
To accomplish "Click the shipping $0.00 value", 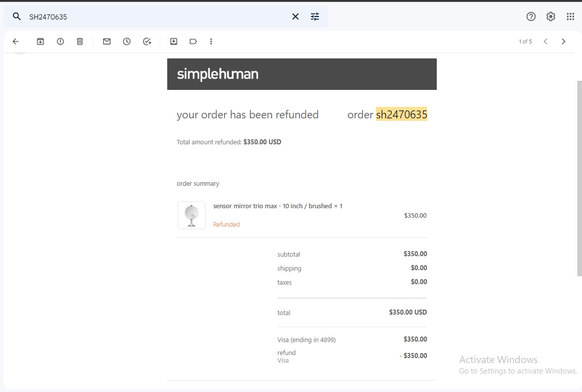I will click(419, 268).
